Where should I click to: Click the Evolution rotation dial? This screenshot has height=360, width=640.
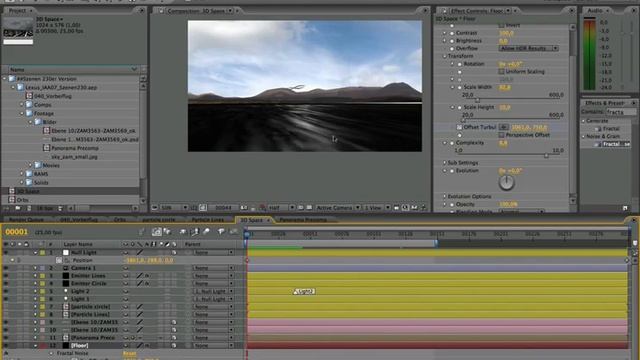pos(507,182)
